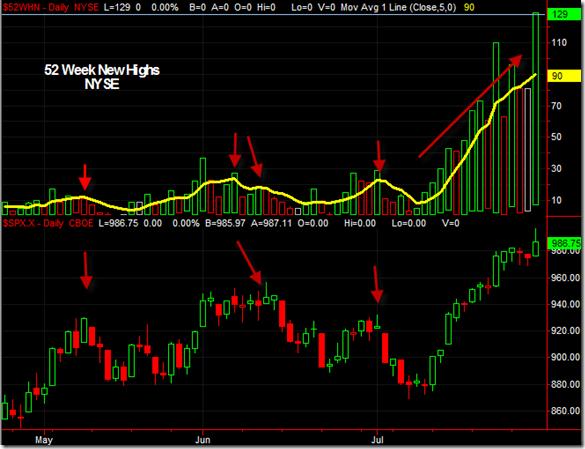Click the 880.00 price axis label
This screenshot has height=449, width=585.
(566, 384)
